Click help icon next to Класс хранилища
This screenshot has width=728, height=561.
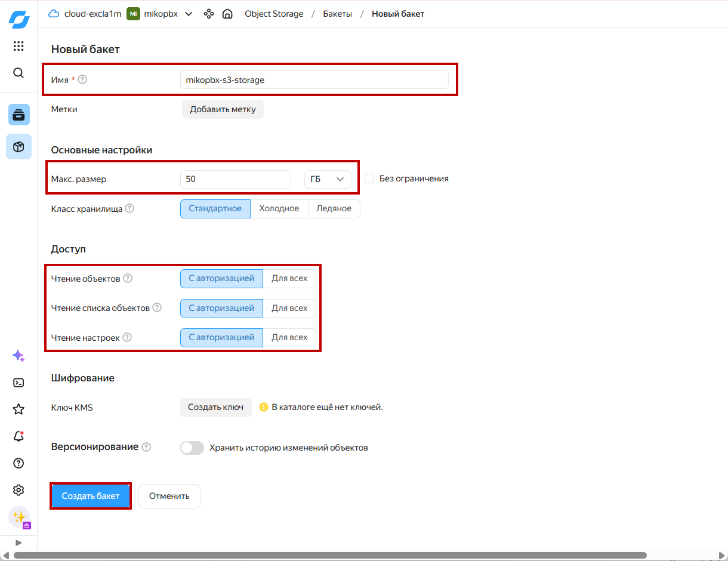point(129,209)
